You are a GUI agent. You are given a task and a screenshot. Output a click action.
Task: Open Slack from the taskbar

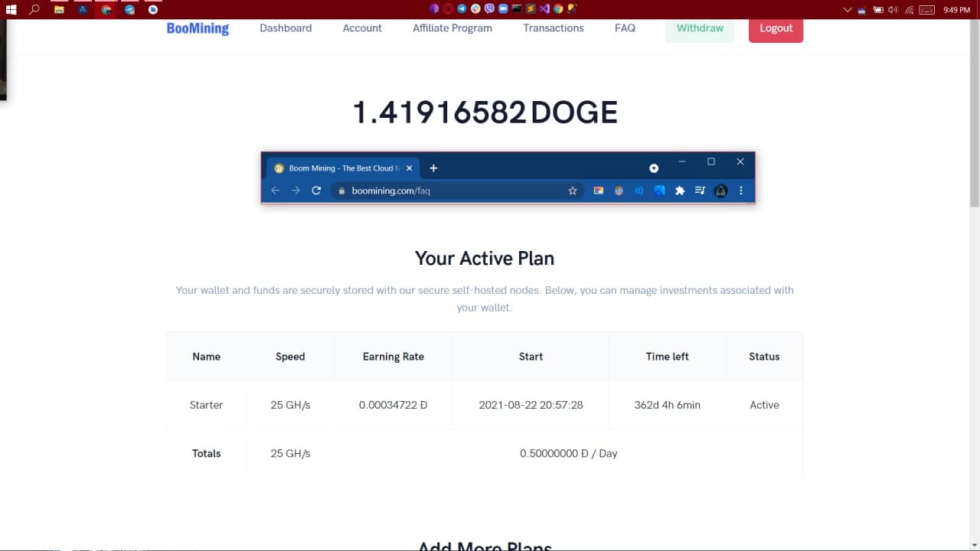click(x=475, y=9)
